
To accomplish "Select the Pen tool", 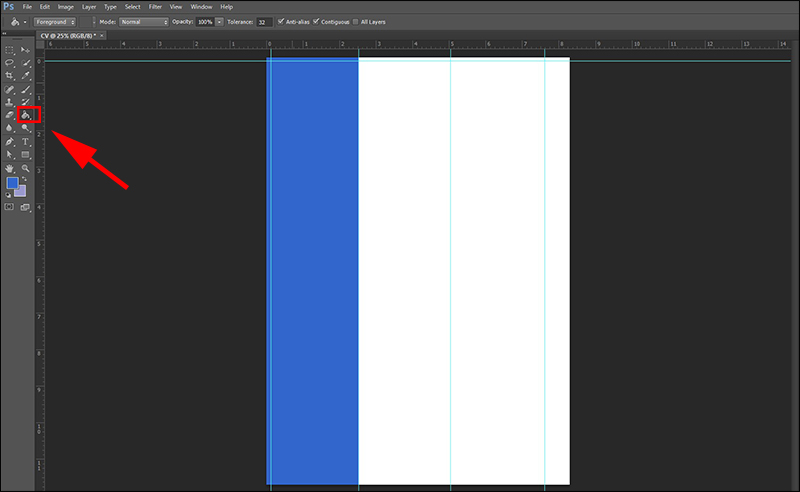I will pyautogui.click(x=9, y=142).
